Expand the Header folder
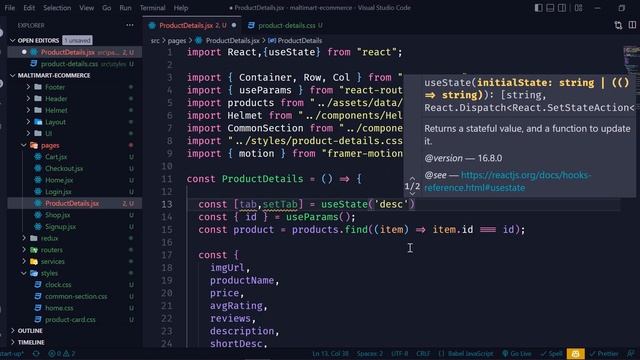Viewport: 640px width, 360px height. [x=56, y=99]
